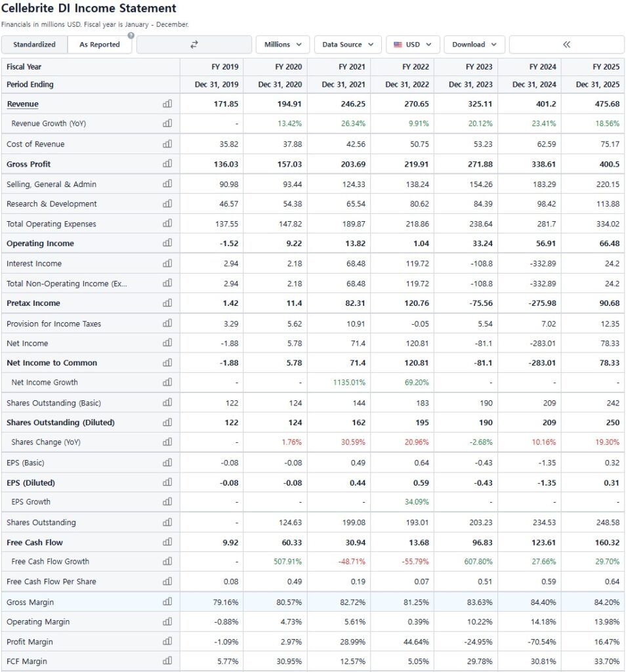Click chart icon for Research & Development

(x=167, y=203)
